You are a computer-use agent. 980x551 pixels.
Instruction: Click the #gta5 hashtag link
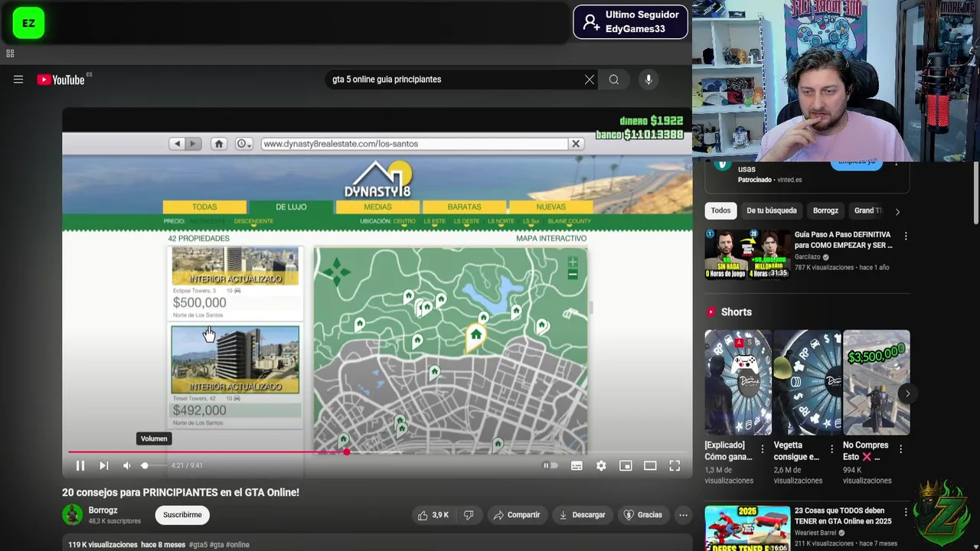tap(198, 545)
